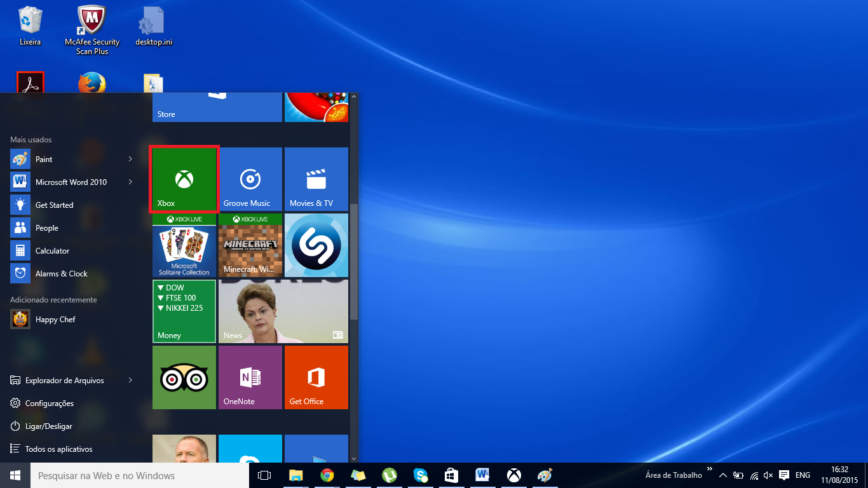Open the Movies & TV app
The width and height of the screenshot is (868, 488).
316,179
